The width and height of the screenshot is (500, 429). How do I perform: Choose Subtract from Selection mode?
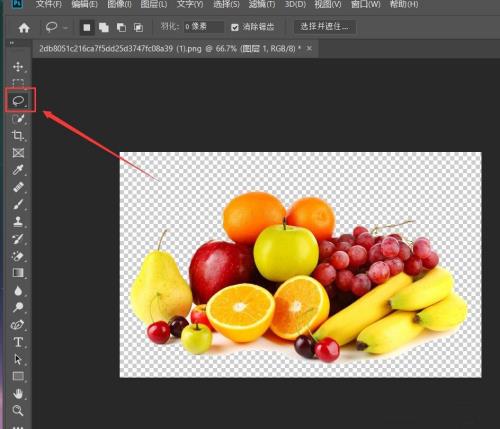tap(121, 27)
